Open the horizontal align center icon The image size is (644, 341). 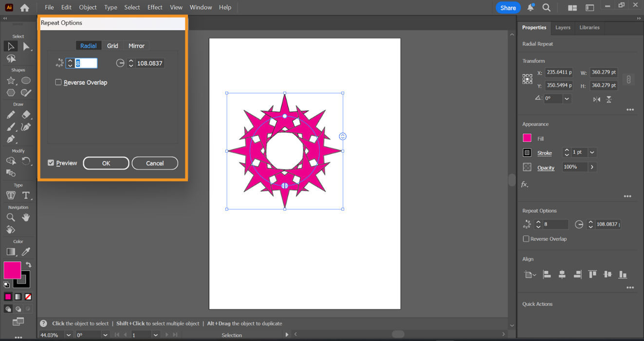[x=562, y=274]
